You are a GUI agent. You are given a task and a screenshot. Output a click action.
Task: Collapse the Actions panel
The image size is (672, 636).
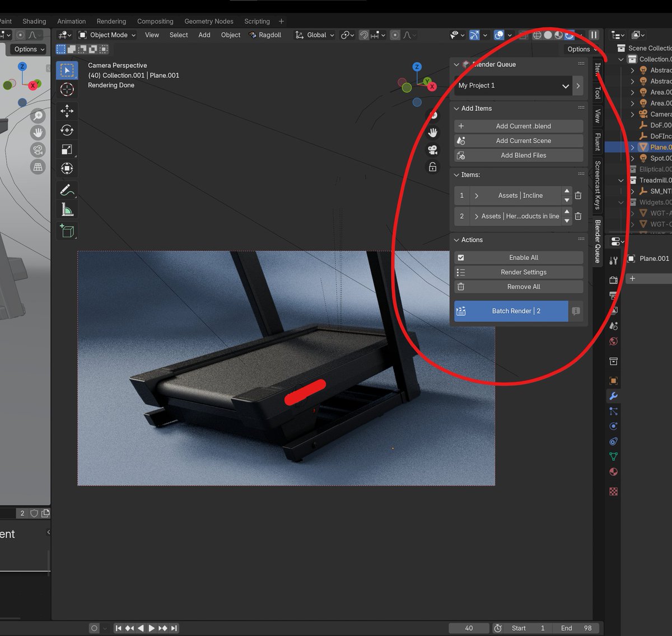(x=456, y=240)
